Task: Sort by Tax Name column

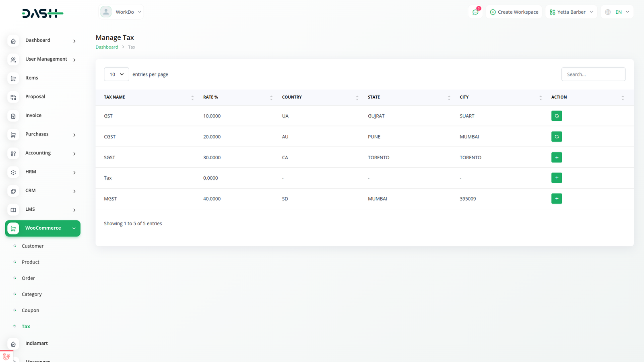Action: tap(149, 97)
